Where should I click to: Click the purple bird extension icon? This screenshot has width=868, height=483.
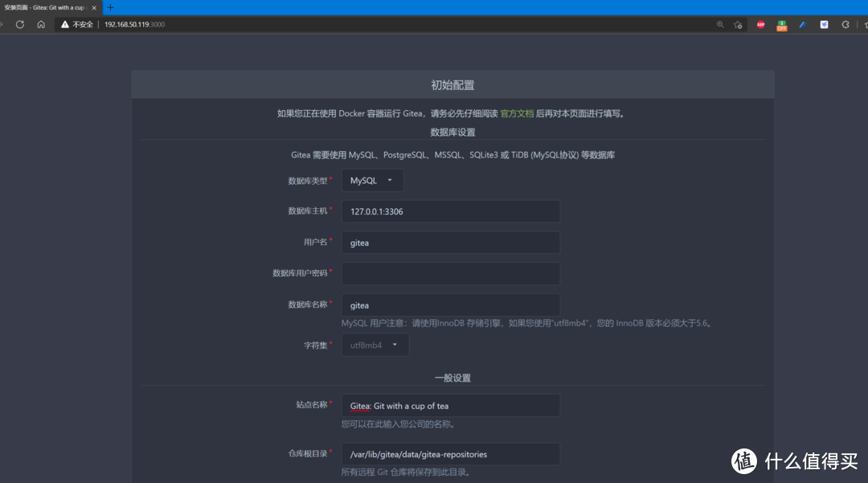(824, 25)
